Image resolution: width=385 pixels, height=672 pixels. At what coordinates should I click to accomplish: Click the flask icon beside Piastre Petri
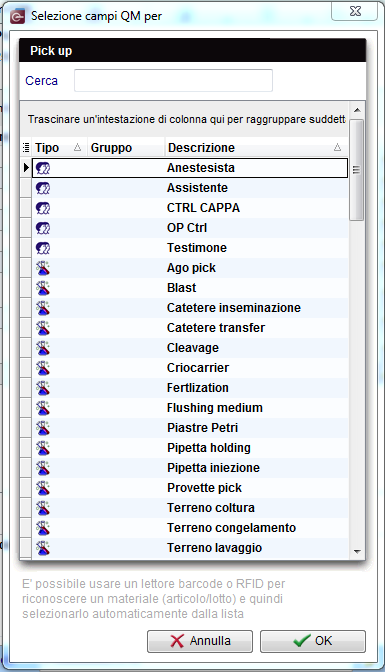tap(43, 428)
